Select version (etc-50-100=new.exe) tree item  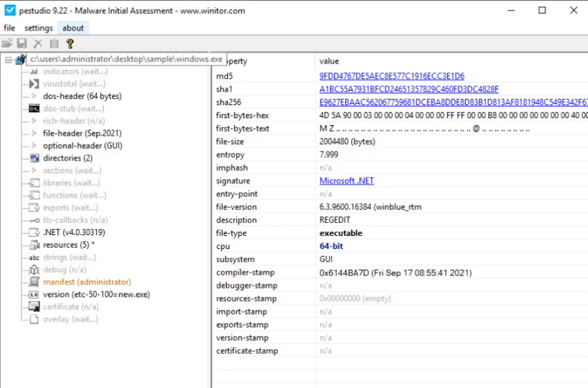point(96,294)
